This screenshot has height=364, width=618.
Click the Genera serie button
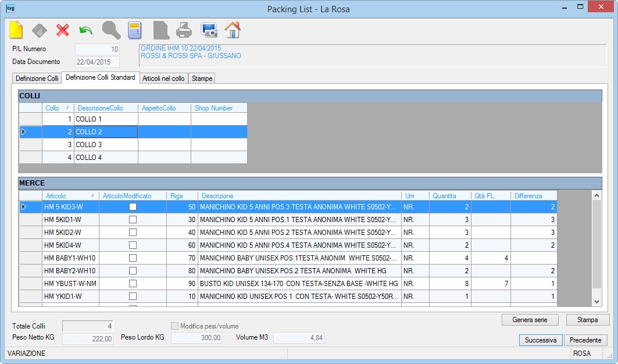point(530,320)
